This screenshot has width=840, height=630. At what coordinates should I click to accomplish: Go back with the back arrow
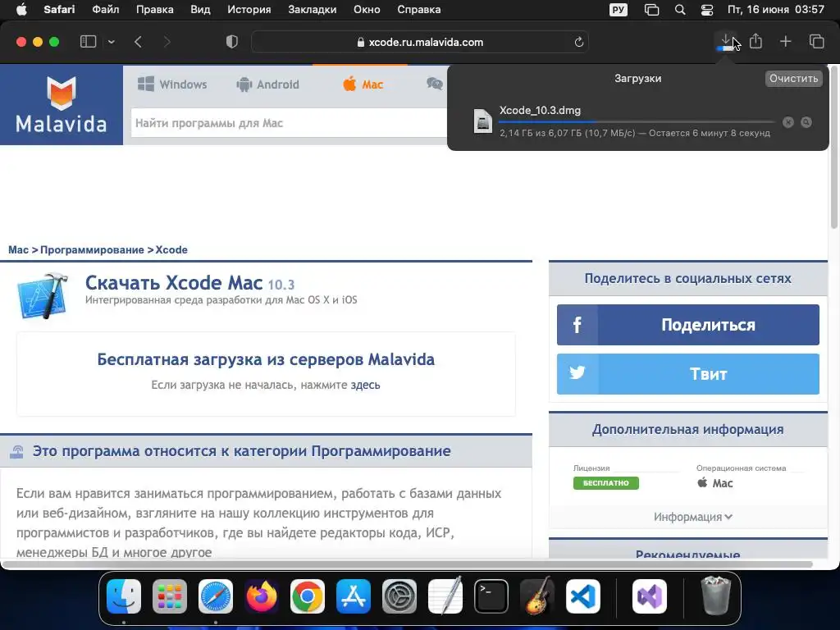click(x=138, y=42)
